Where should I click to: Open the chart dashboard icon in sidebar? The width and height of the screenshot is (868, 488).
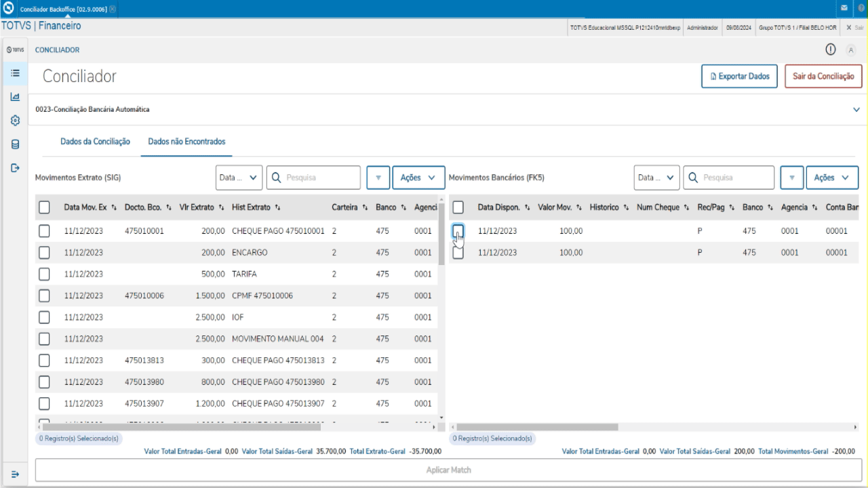coord(15,97)
